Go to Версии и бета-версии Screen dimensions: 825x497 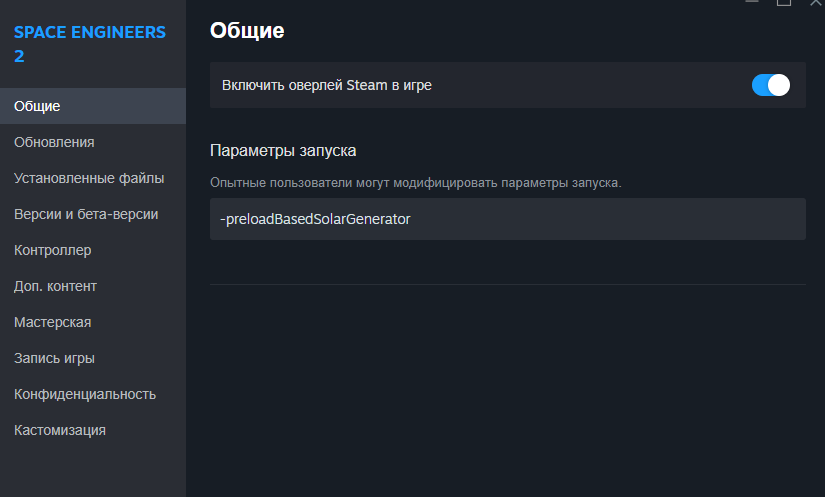coord(93,214)
